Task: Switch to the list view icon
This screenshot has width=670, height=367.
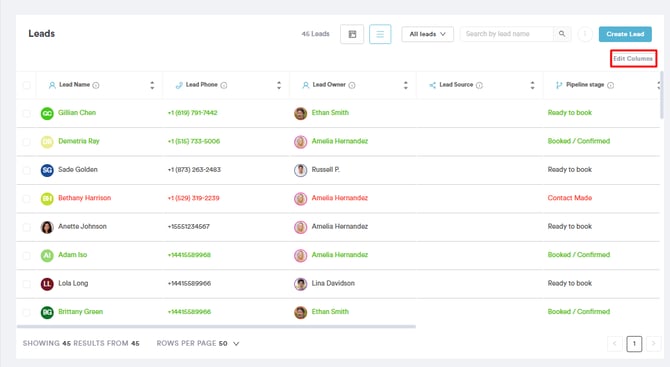Action: [x=380, y=34]
